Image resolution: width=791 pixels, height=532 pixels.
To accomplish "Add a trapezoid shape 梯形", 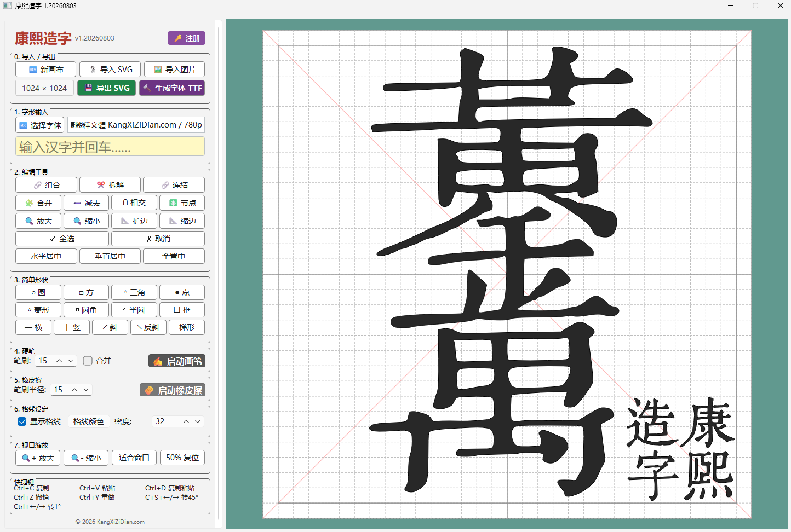I will [x=187, y=327].
